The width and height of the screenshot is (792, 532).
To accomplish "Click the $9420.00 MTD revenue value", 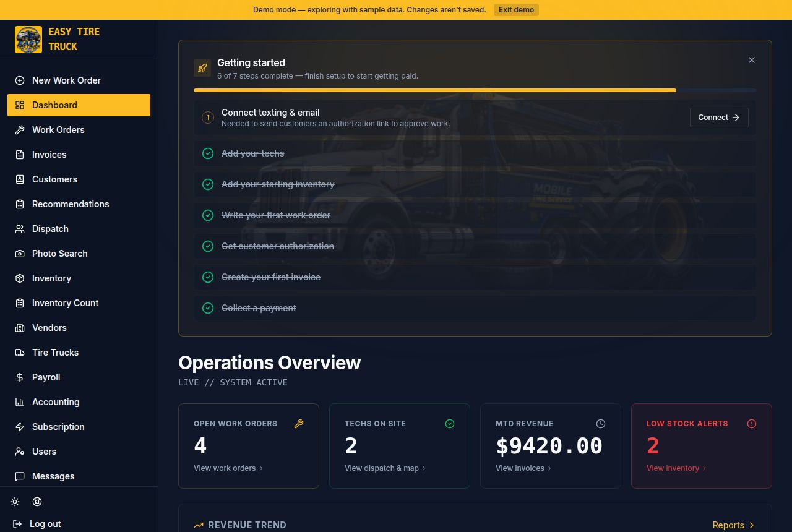I will [x=549, y=446].
